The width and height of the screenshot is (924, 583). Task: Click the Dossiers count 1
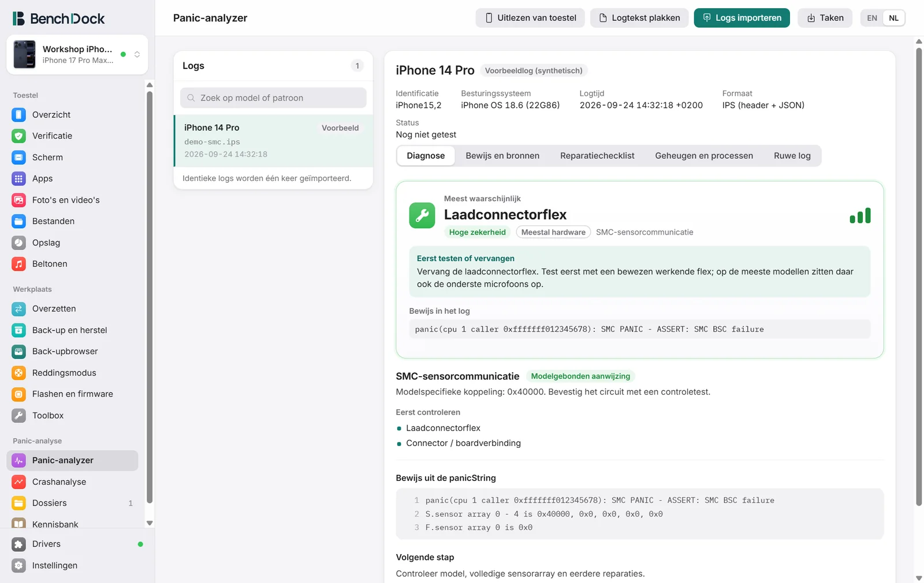pos(131,503)
